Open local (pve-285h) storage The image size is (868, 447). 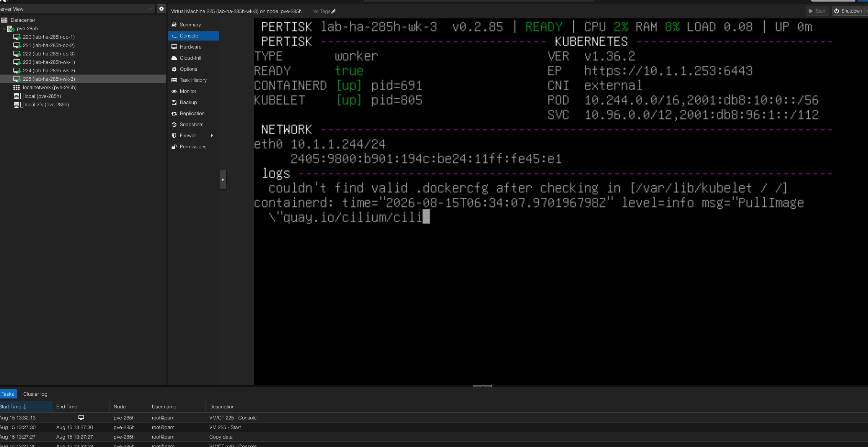42,96
